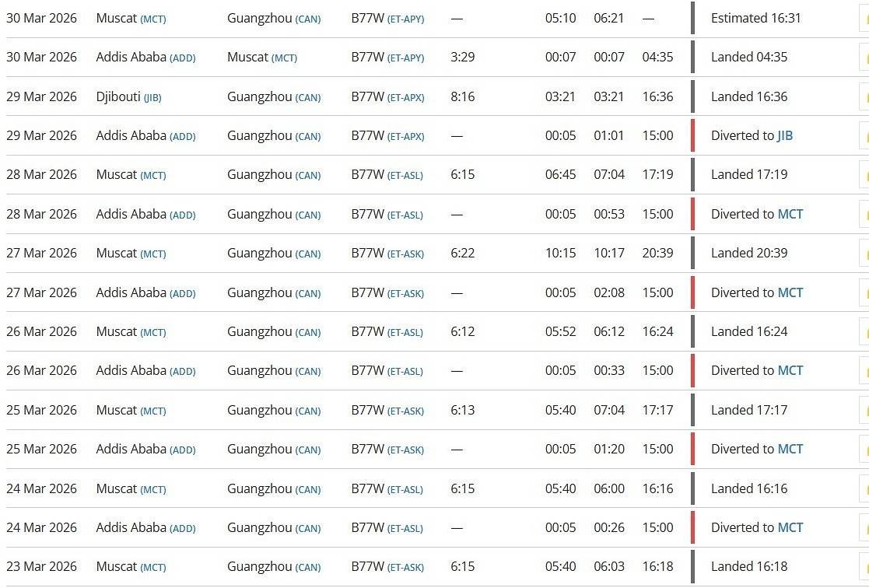Click JIB code next to Djibouti origin

[x=152, y=98]
